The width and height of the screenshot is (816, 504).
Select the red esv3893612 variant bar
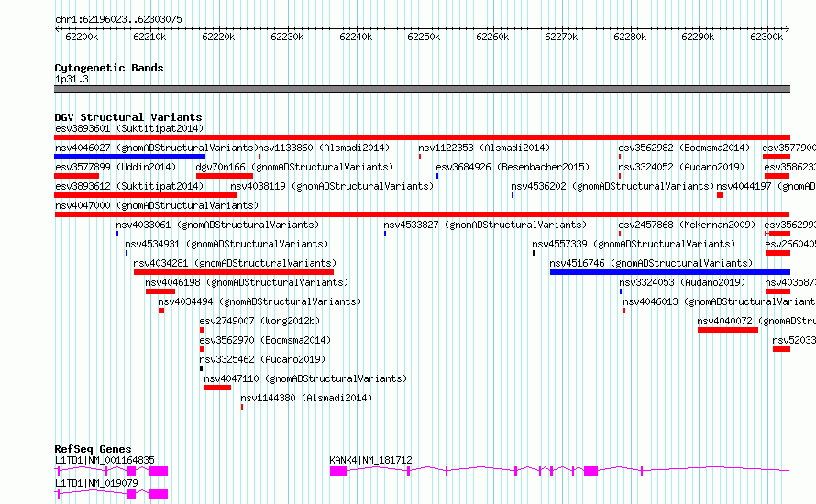(145, 195)
